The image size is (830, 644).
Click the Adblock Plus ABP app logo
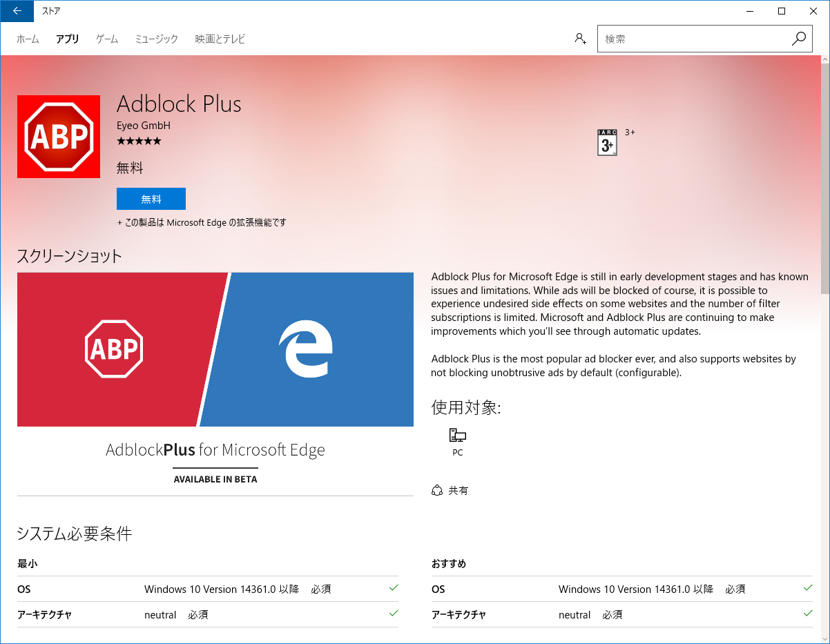[x=59, y=137]
